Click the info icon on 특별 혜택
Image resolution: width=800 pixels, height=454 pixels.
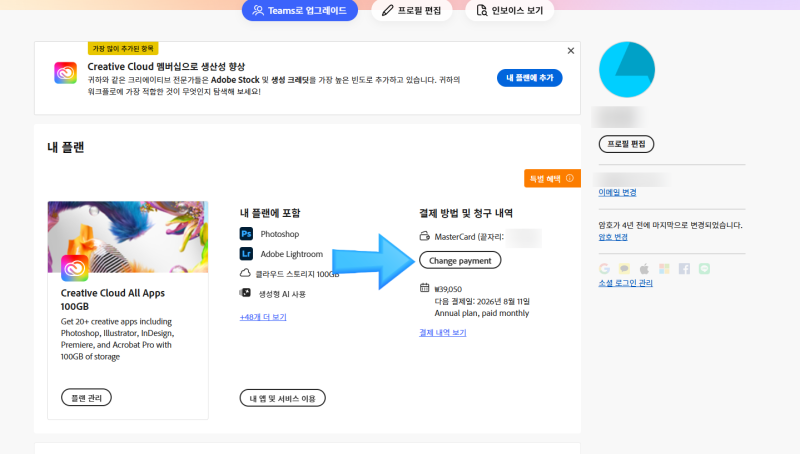570,178
